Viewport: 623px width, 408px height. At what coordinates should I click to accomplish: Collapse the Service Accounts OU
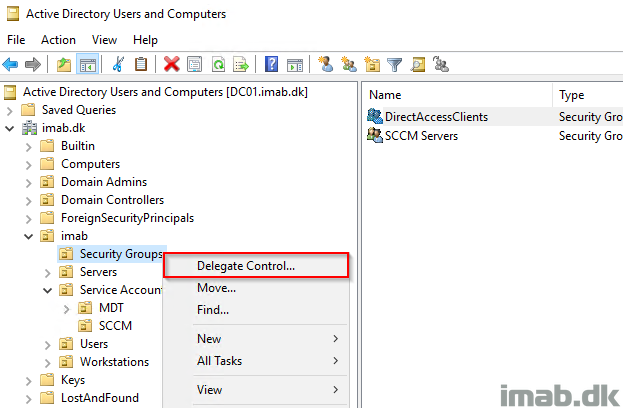pyautogui.click(x=47, y=290)
